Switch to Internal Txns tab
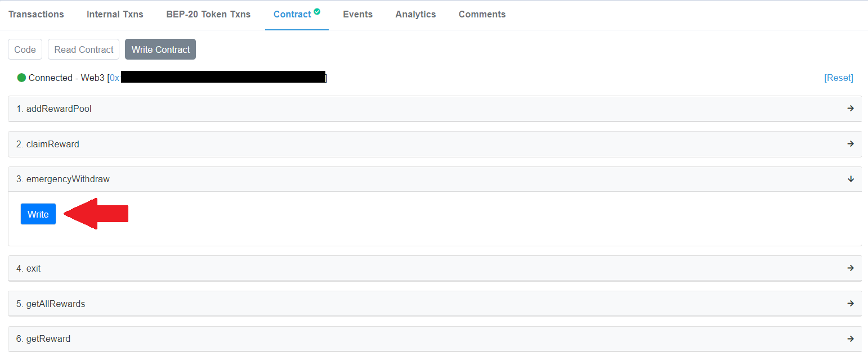 (x=115, y=15)
